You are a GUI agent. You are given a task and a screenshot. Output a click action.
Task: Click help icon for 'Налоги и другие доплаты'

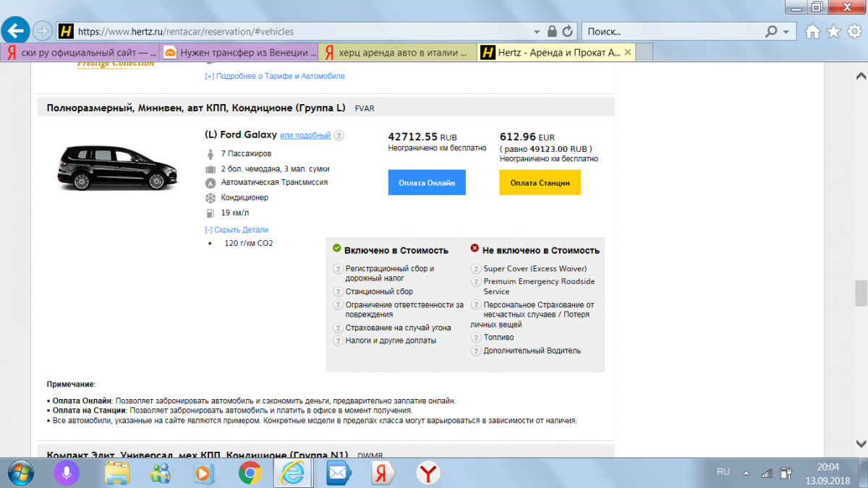[x=337, y=341]
